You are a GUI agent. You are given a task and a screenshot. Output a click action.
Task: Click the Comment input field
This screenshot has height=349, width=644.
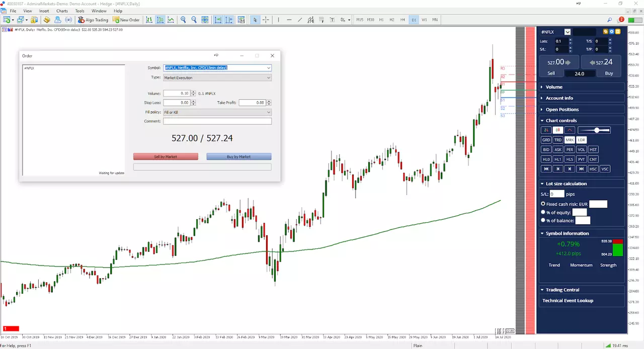[217, 121]
